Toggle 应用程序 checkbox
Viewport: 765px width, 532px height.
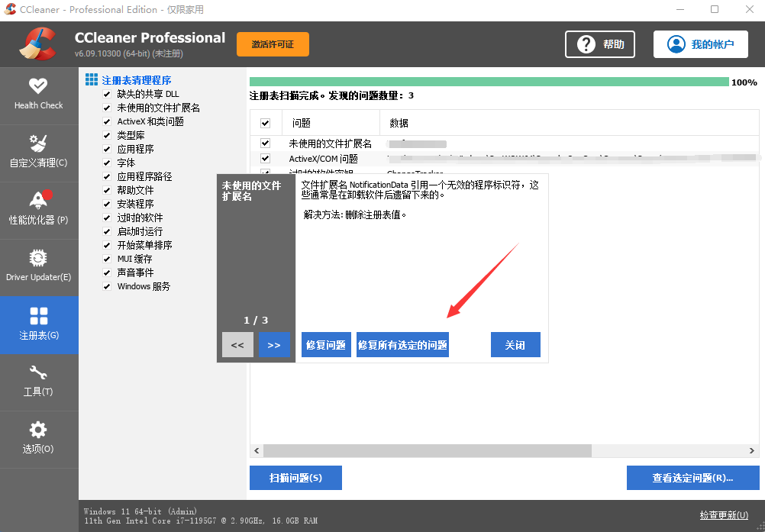(107, 149)
